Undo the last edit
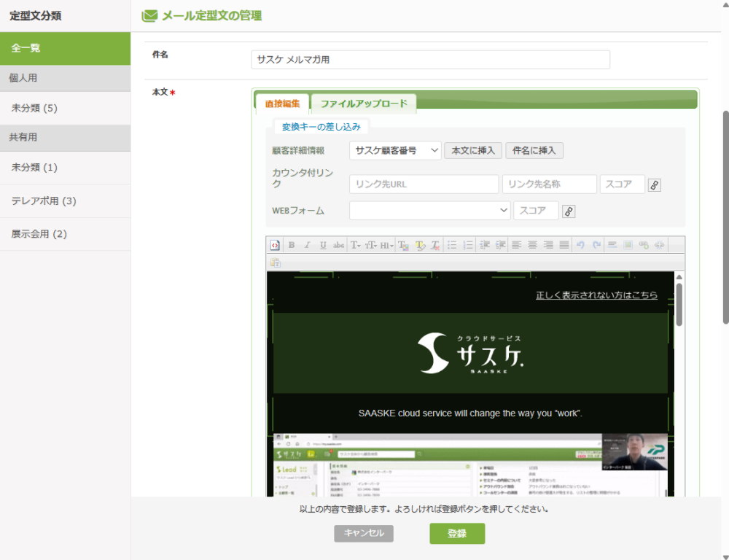 point(580,245)
